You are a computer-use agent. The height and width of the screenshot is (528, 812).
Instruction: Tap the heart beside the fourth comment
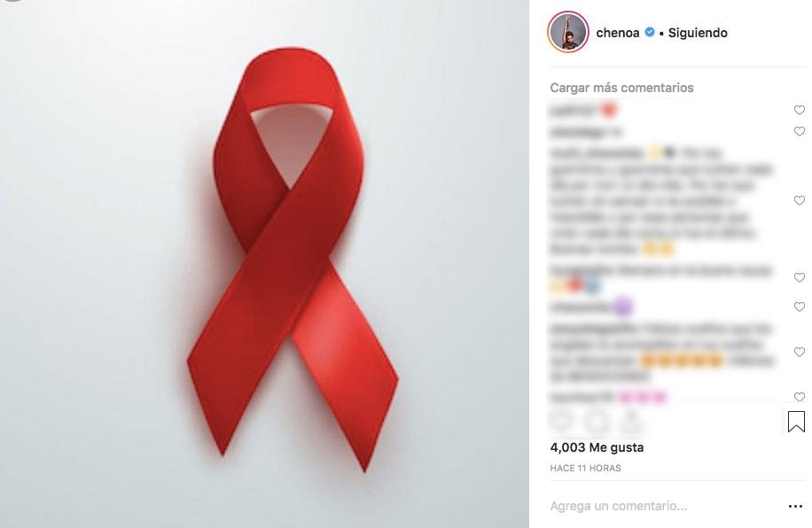tap(799, 277)
